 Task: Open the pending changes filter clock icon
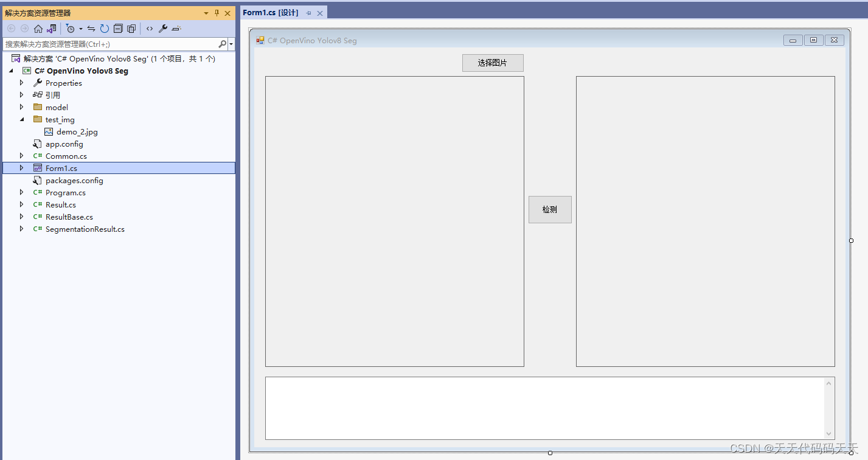pos(71,29)
